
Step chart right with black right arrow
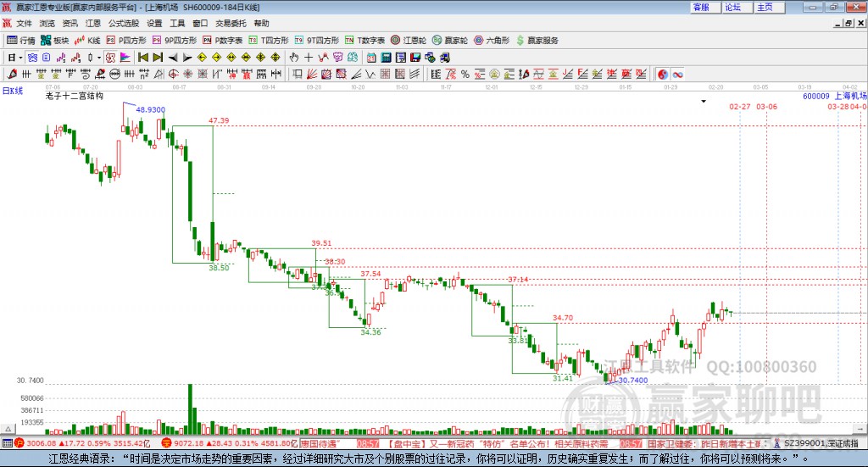[187, 58]
